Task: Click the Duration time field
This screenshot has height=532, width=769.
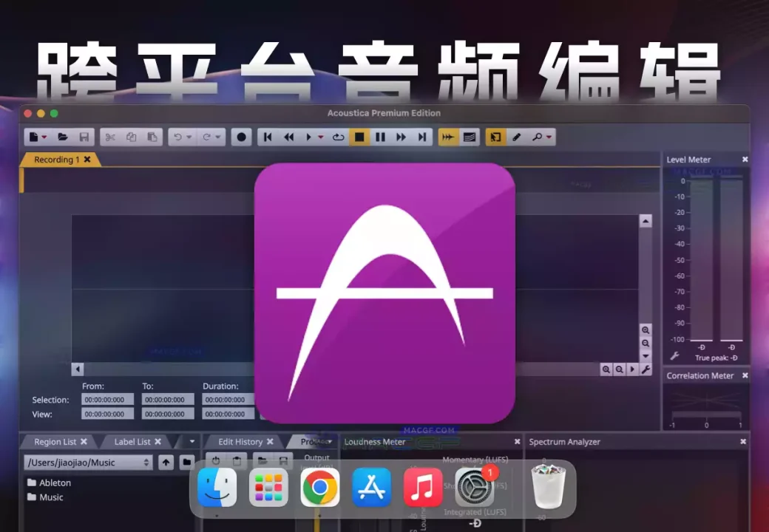Action: point(227,399)
